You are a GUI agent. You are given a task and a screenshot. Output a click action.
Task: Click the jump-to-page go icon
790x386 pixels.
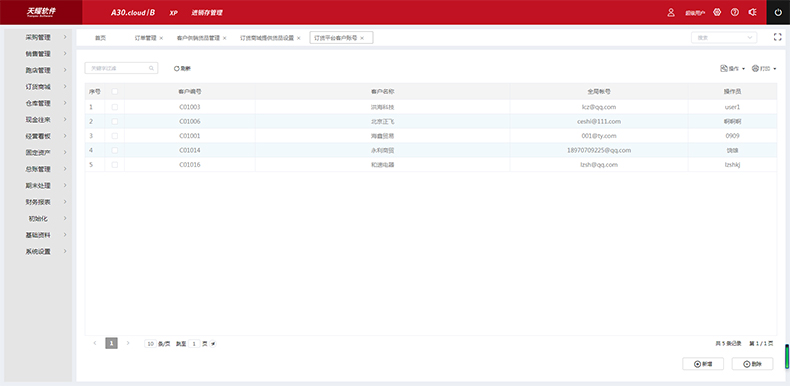213,344
